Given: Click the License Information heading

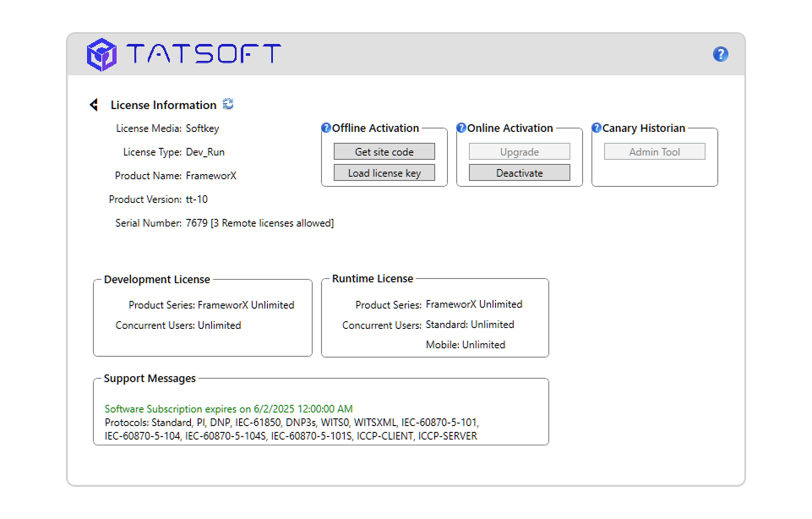Looking at the screenshot, I should click(164, 105).
